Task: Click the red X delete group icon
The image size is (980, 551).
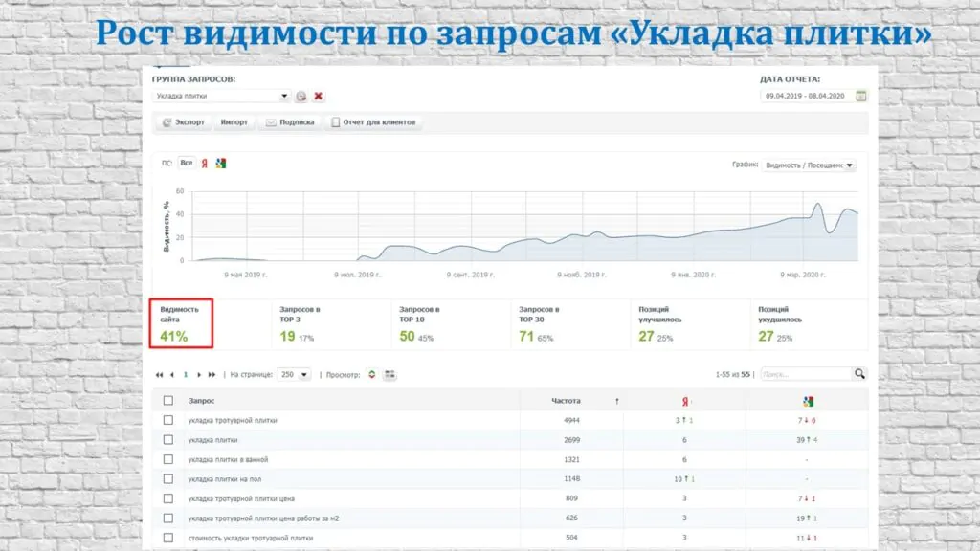Action: tap(318, 97)
